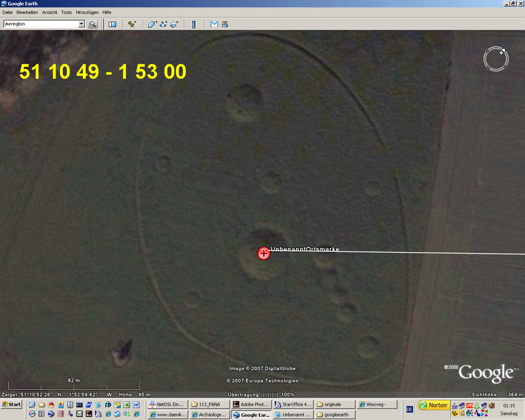This screenshot has width=525, height=420.
Task: Open the Tools menu
Action: 66,12
